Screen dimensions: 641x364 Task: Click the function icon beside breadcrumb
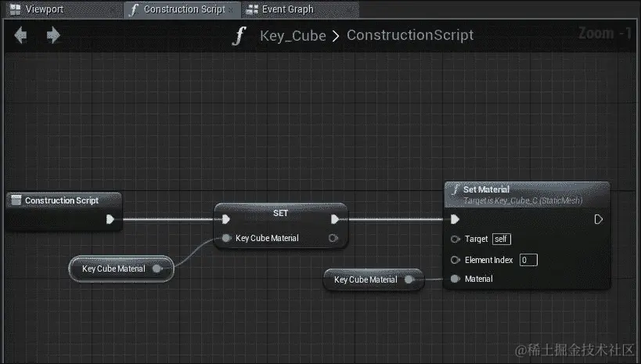click(x=239, y=35)
